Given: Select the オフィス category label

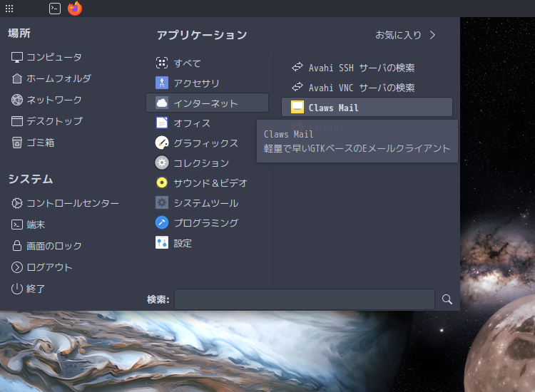Looking at the screenshot, I should point(192,123).
